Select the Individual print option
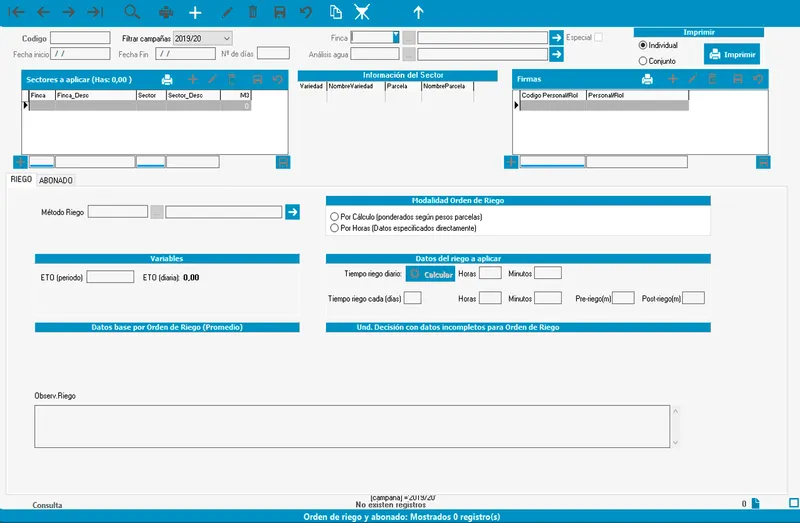 tap(643, 45)
